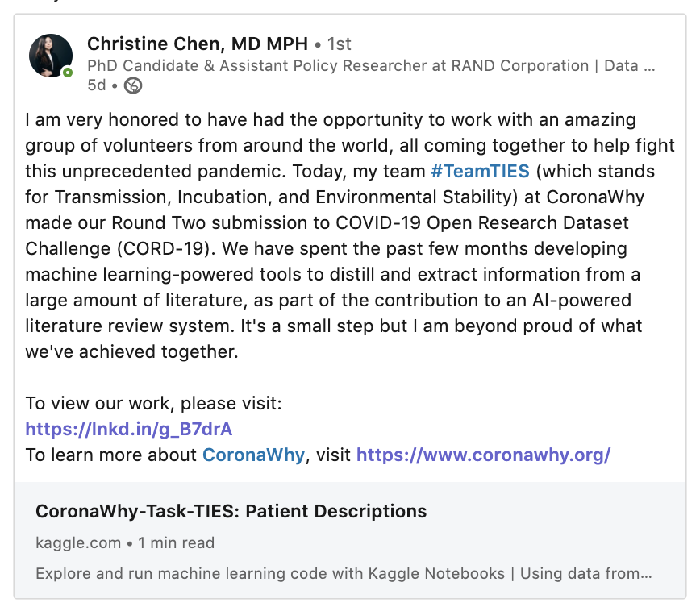This screenshot has height=611, width=700.
Task: Select the PhD Candidate headline text
Action: pyautogui.click(x=371, y=65)
